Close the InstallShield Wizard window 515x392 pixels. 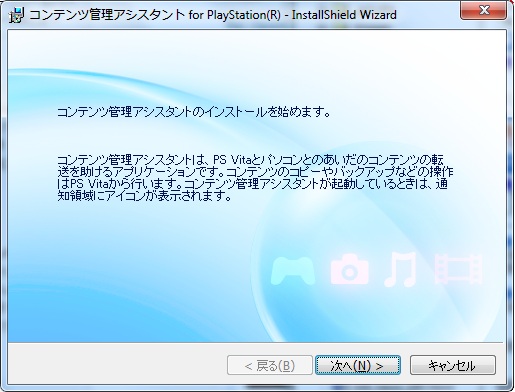tap(483, 11)
